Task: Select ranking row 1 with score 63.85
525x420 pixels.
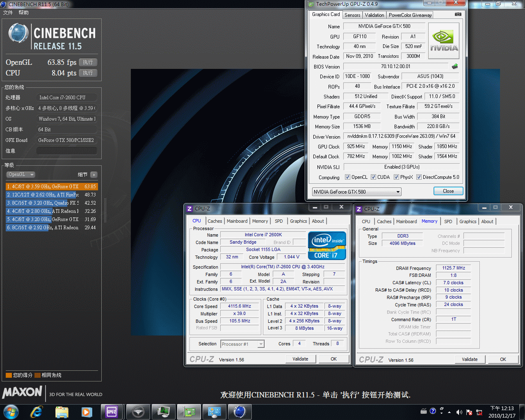Action: coord(52,187)
